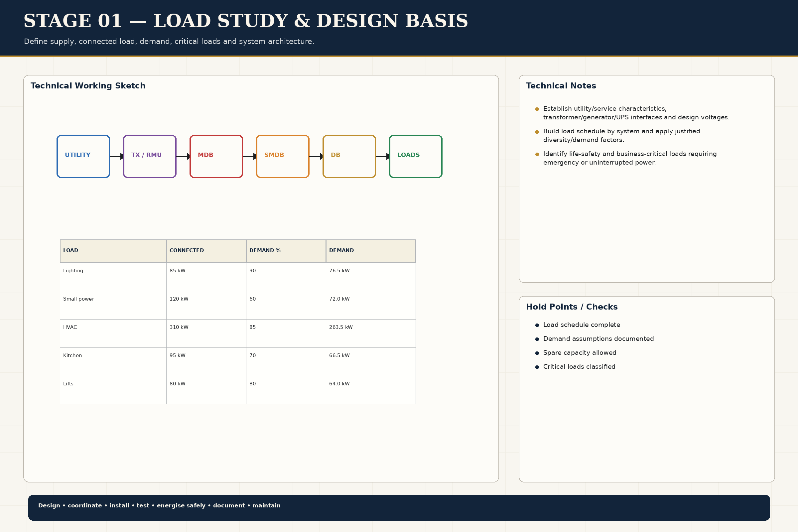Click the DEMAND % column header

pyautogui.click(x=286, y=251)
